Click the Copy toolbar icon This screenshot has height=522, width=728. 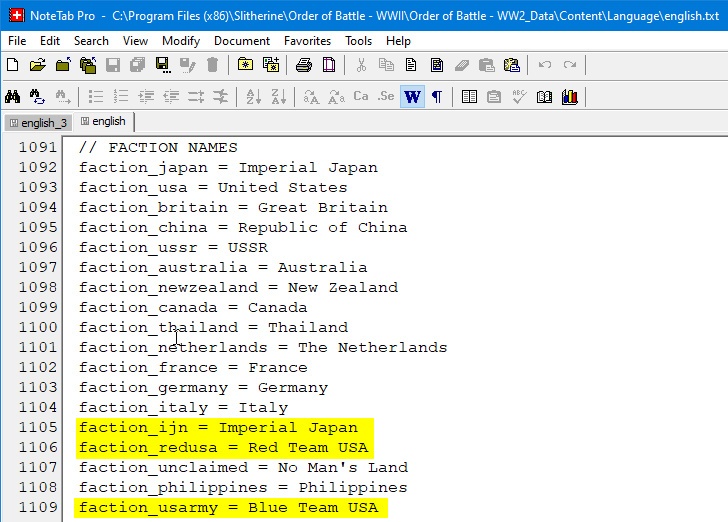386,65
